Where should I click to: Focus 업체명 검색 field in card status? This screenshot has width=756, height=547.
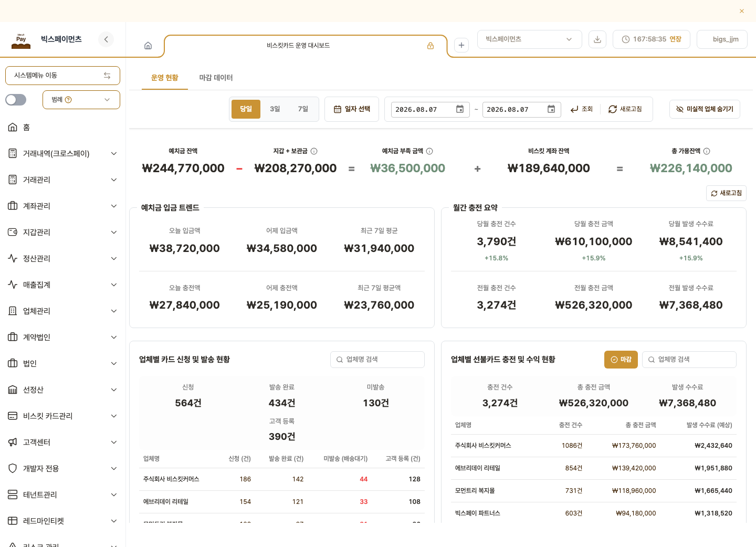click(x=377, y=360)
